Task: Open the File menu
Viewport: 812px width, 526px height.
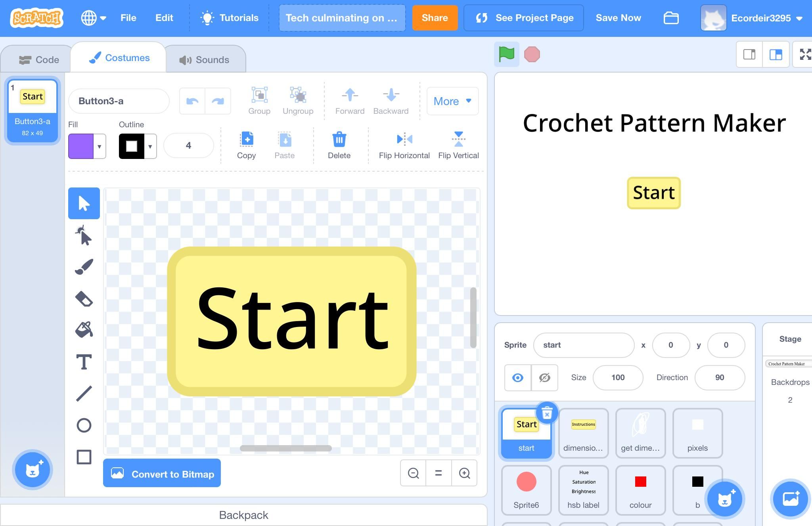Action: tap(128, 18)
